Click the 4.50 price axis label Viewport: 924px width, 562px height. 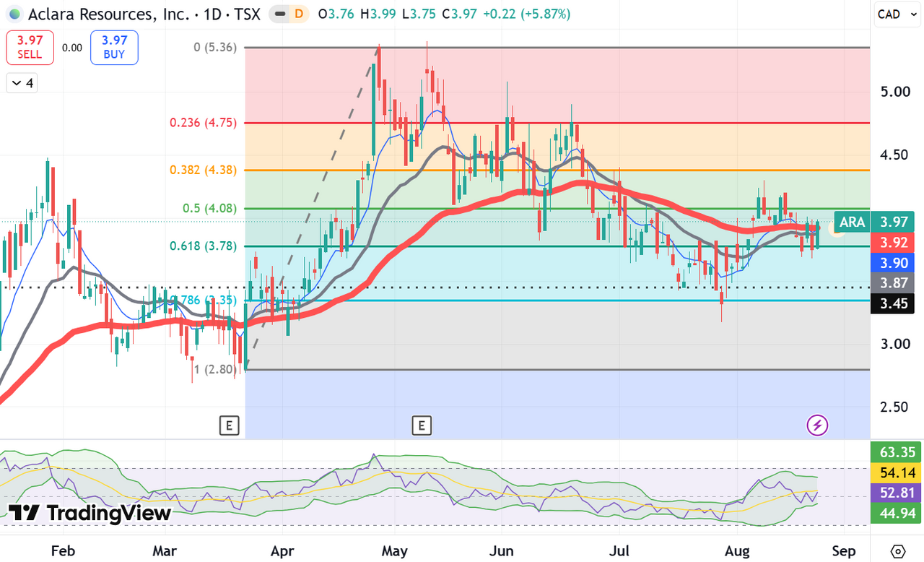[x=894, y=155]
